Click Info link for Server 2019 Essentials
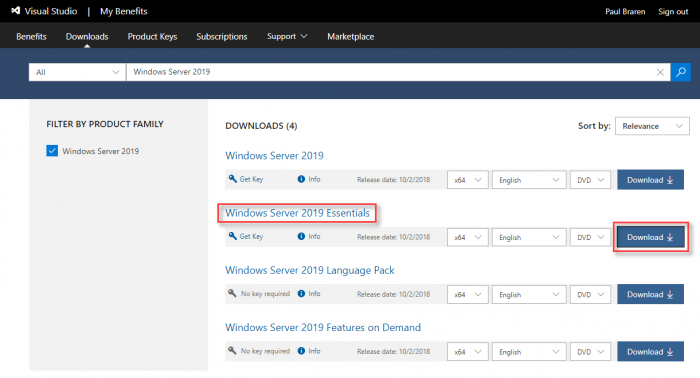700x378 pixels. 314,236
